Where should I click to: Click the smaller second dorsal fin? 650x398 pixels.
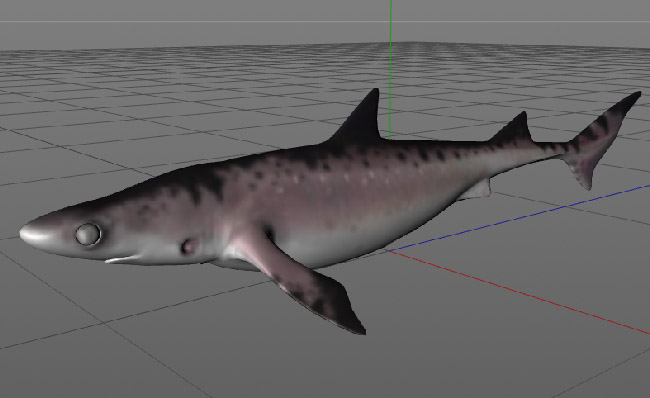tap(514, 130)
